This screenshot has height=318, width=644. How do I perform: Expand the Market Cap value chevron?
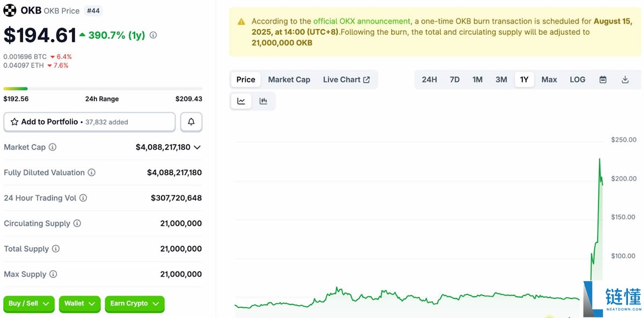197,147
